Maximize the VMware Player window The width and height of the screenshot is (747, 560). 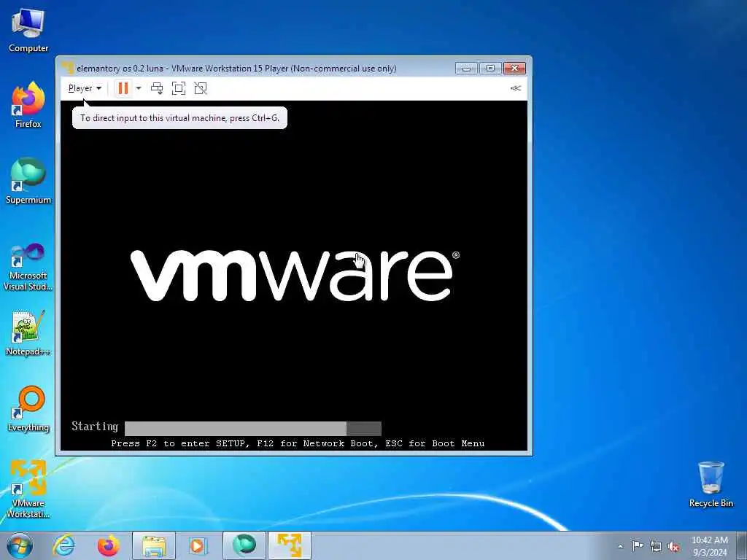[490, 68]
